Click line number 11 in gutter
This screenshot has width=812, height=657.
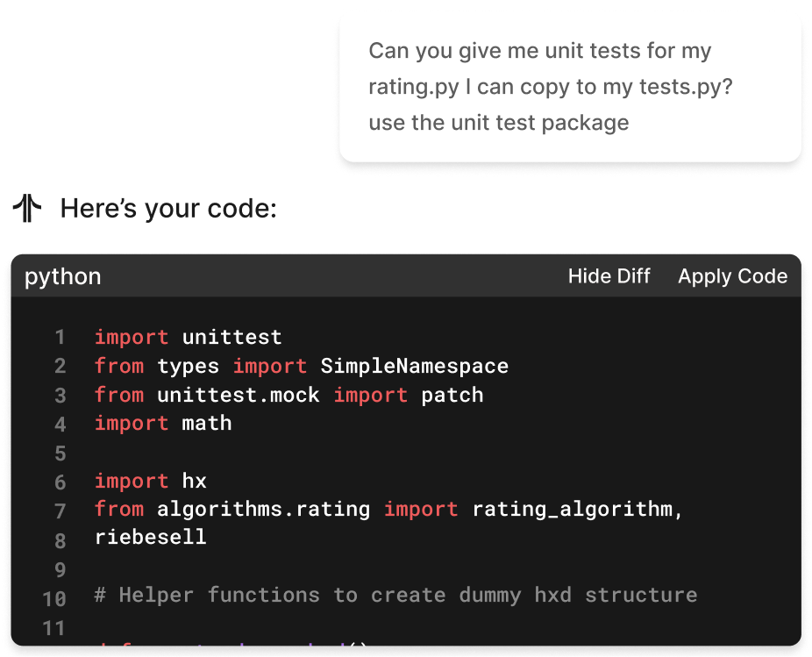coord(53,628)
